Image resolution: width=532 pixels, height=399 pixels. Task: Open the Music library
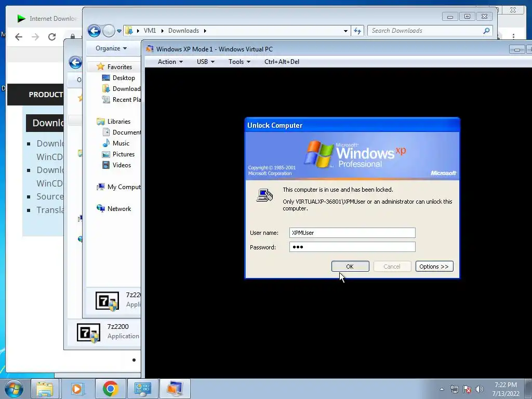121,143
